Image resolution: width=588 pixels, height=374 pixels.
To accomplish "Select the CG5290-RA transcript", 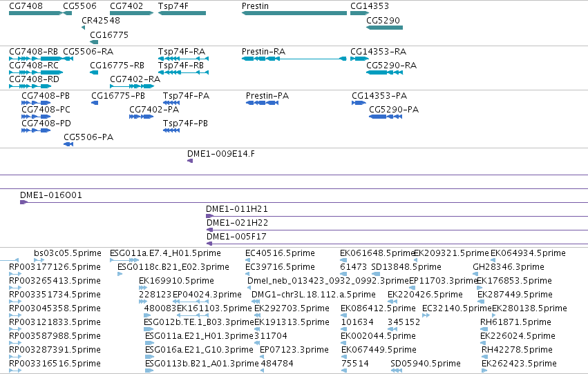I will [384, 72].
